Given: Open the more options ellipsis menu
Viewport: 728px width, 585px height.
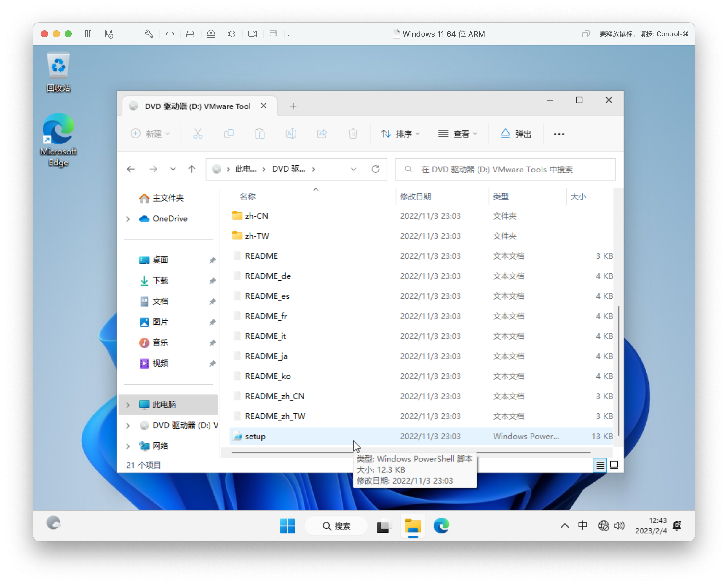Looking at the screenshot, I should click(x=559, y=134).
